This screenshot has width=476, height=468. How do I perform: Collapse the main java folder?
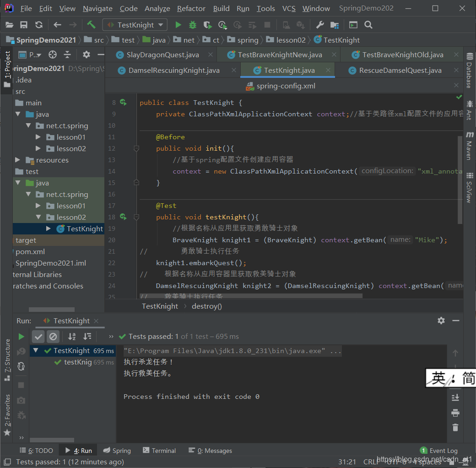tap(18, 114)
